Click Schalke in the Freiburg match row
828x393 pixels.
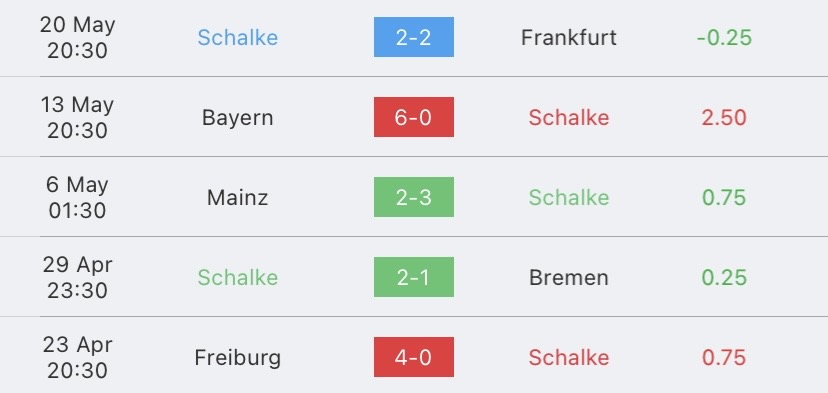[569, 358]
